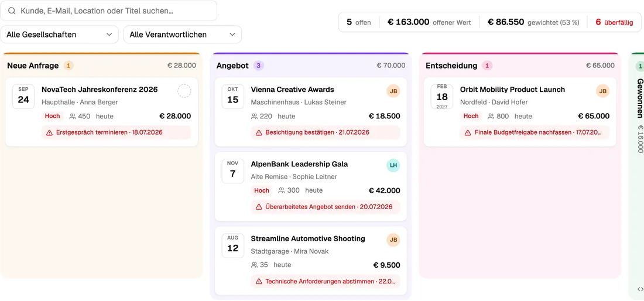Expand the collapsed Gewonnen column arrows
Image resolution: width=644 pixels, height=301 pixels.
640,289
